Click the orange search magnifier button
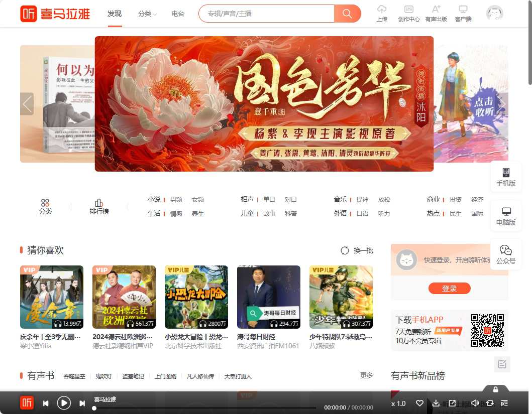 click(x=347, y=14)
